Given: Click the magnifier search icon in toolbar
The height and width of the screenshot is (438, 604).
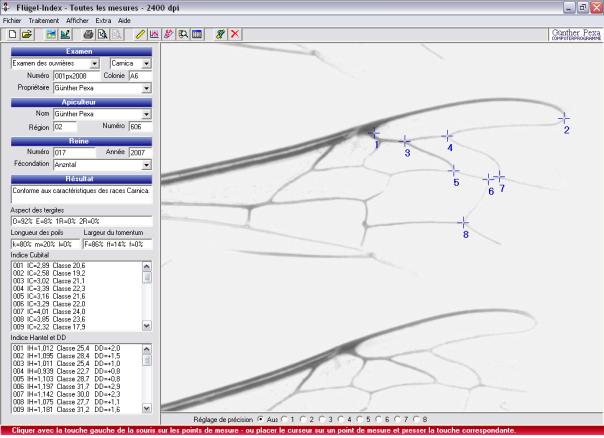Looking at the screenshot, I should 183,34.
